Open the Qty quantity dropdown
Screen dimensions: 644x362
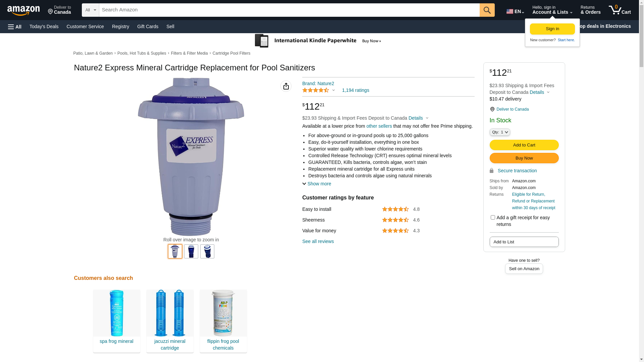(500, 132)
